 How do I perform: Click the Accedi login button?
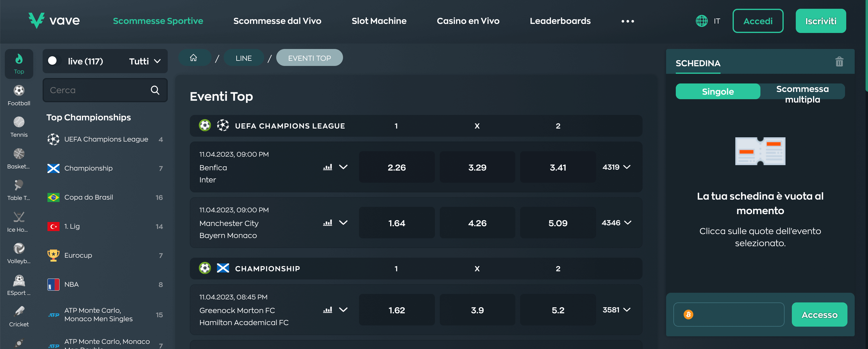pos(758,21)
